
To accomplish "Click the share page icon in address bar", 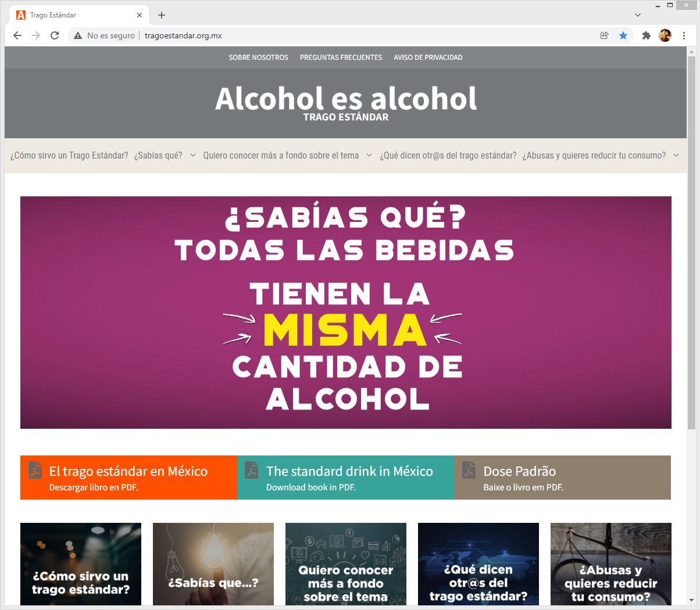I will pos(605,35).
